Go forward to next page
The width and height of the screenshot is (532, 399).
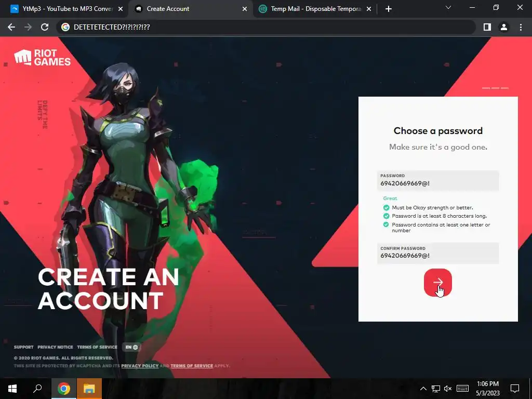28,27
